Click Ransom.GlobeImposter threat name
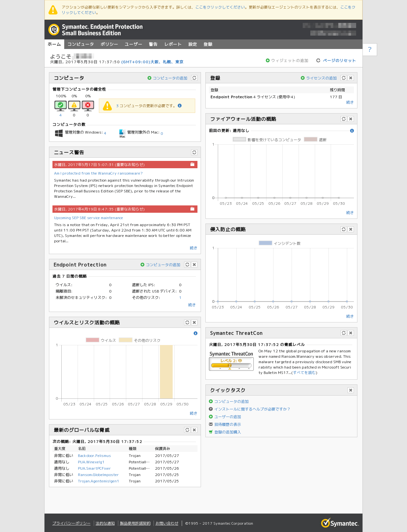Image resolution: width=407 pixels, height=532 pixels. tap(98, 475)
